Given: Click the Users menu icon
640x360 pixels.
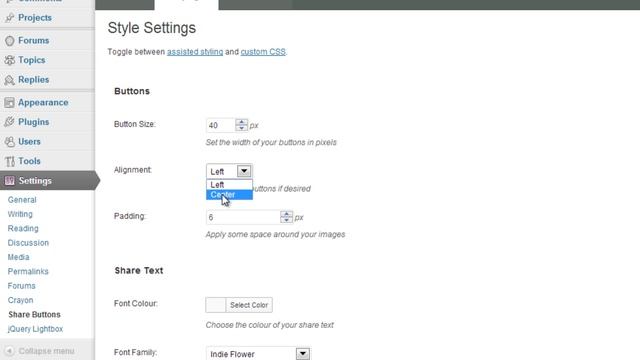Looking at the screenshot, I should coord(9,142).
